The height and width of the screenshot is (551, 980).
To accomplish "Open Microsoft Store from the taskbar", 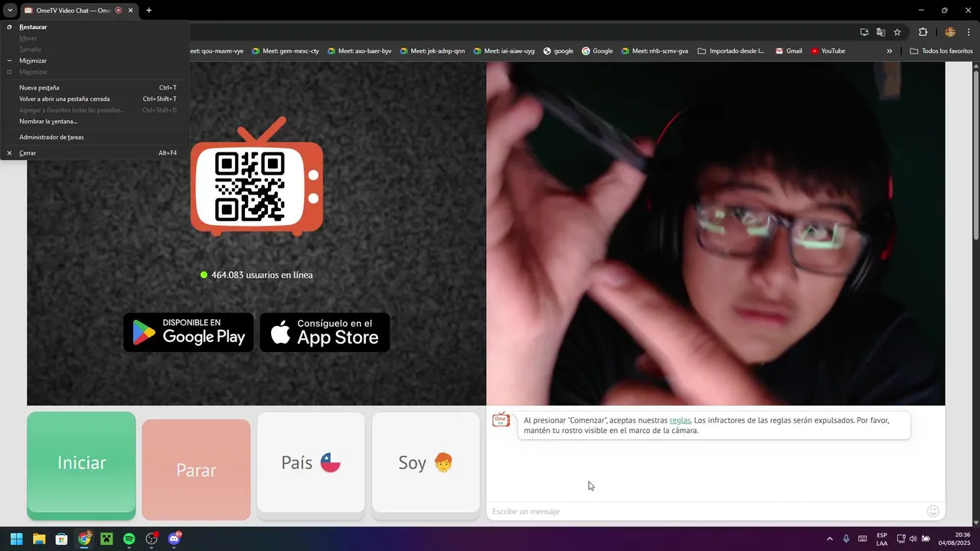I will click(61, 539).
